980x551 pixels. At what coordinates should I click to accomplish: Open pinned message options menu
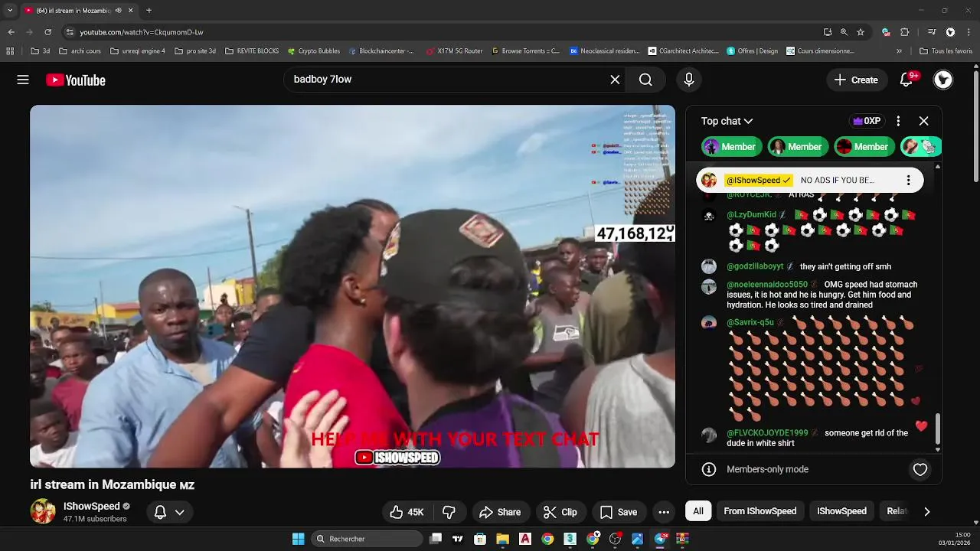pos(908,180)
